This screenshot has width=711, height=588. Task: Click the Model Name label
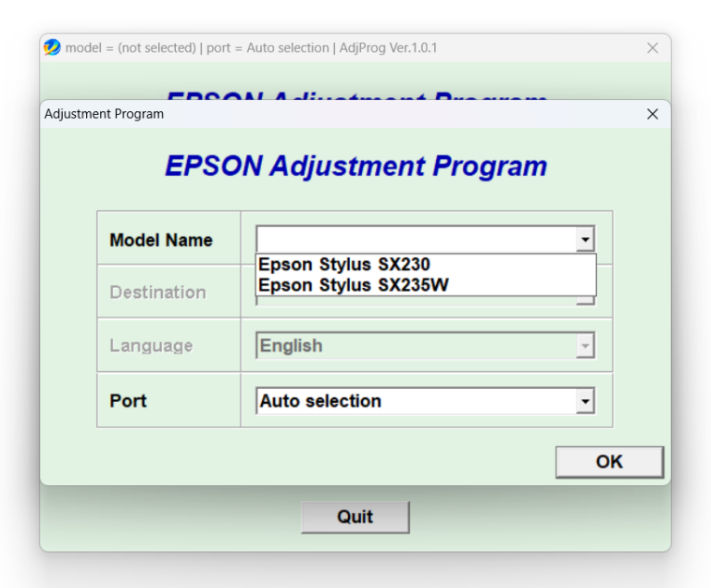click(161, 240)
